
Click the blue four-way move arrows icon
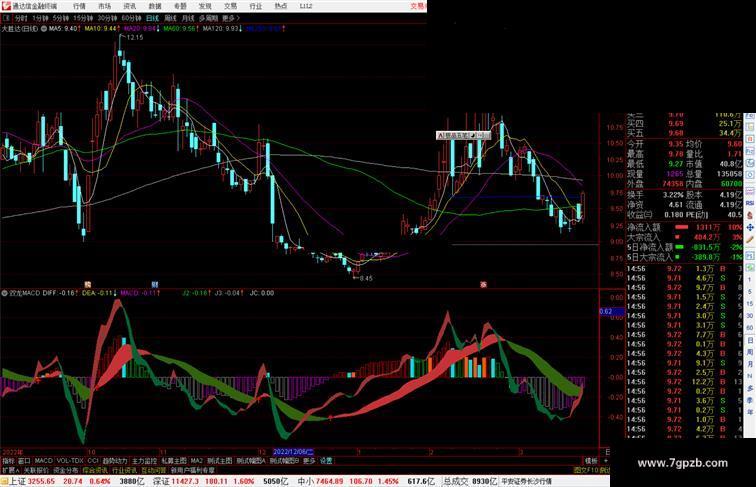coord(750,227)
